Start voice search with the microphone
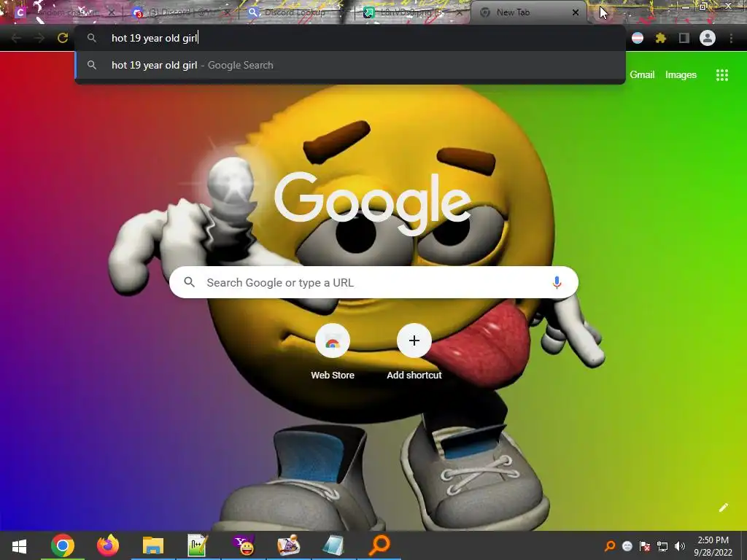The image size is (747, 560). tap(557, 282)
